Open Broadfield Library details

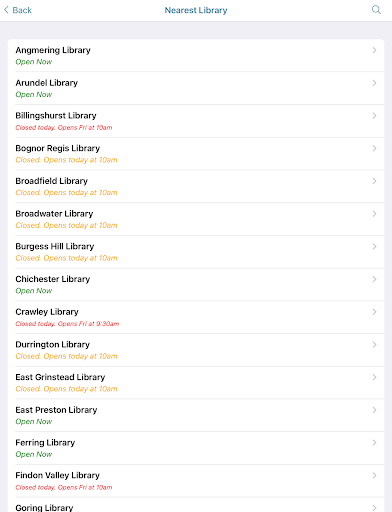click(x=196, y=186)
